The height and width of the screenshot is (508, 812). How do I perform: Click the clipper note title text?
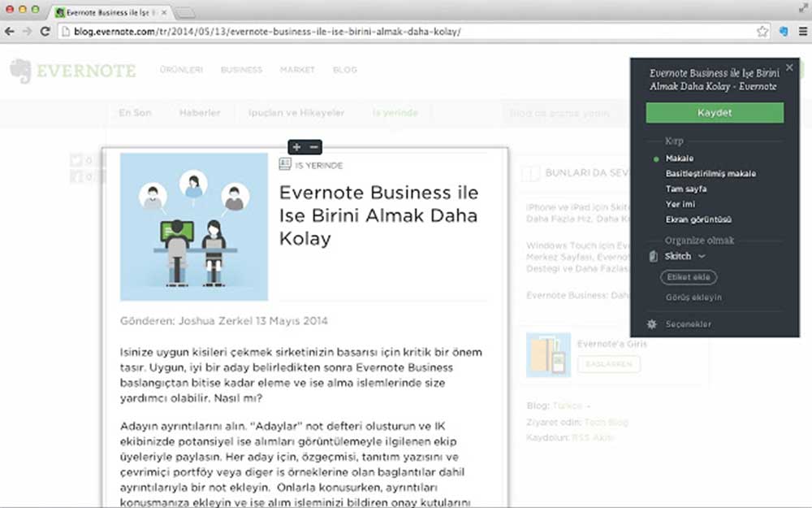714,80
